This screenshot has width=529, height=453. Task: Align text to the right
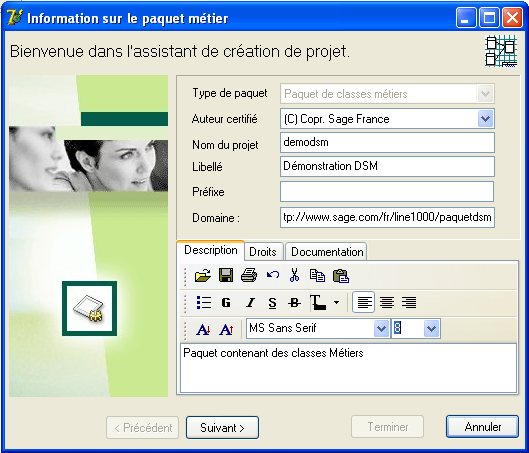[x=409, y=303]
